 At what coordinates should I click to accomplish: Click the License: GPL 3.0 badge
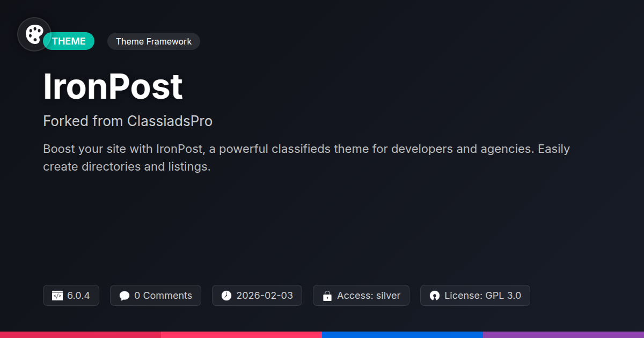pyautogui.click(x=475, y=296)
